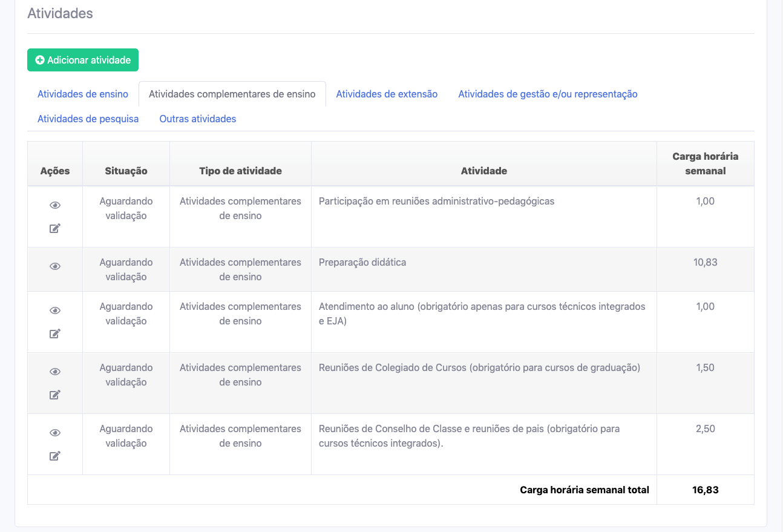Click the plus icon on Adicionar atividade
Screen dimensions: 783x532
click(40, 61)
